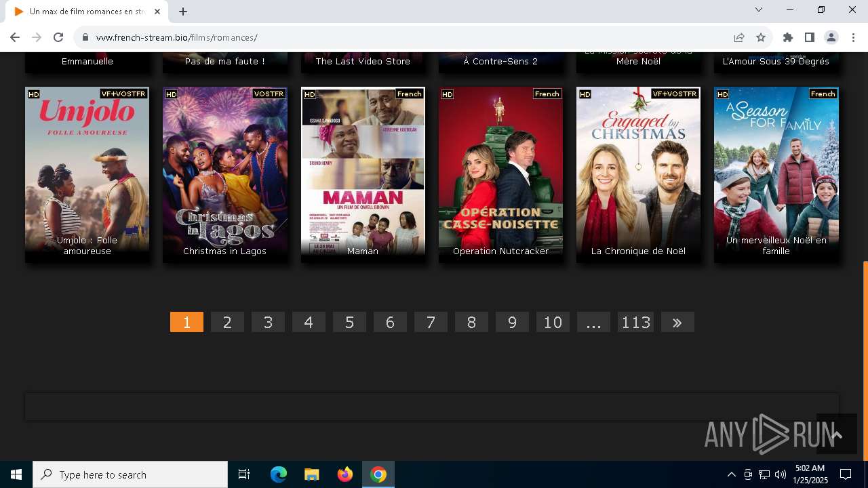Show hidden system tray icons
Screen dimensions: 868x488
coord(731,474)
